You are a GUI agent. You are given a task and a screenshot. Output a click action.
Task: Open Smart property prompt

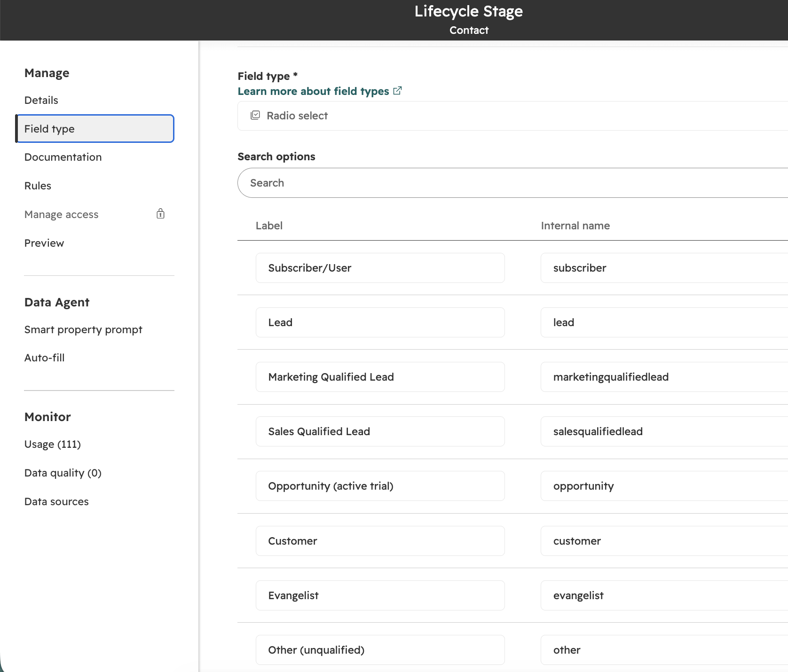pos(83,329)
